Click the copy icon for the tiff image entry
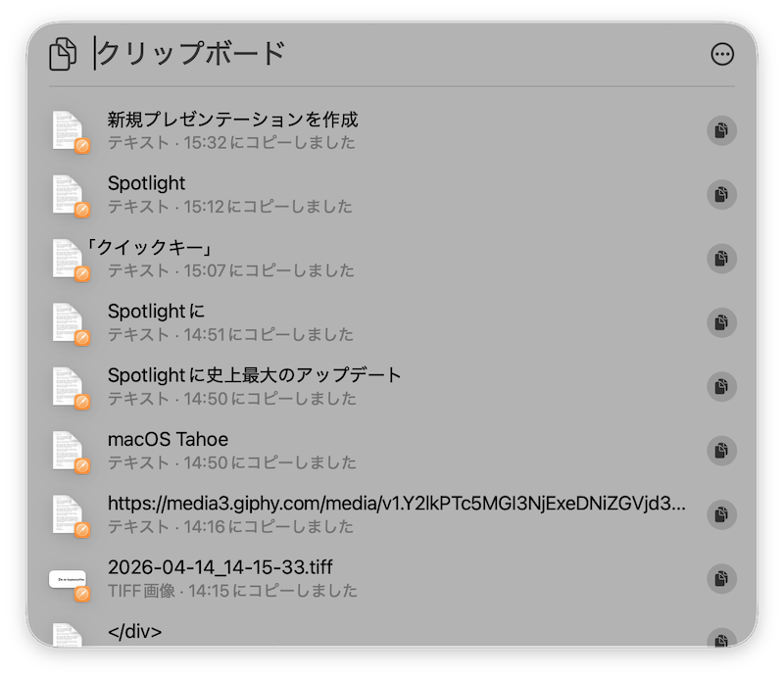The image size is (784, 678). (721, 578)
